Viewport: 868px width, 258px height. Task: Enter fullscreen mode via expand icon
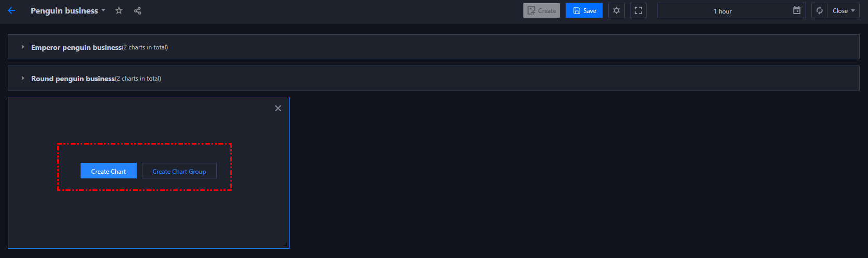point(638,10)
